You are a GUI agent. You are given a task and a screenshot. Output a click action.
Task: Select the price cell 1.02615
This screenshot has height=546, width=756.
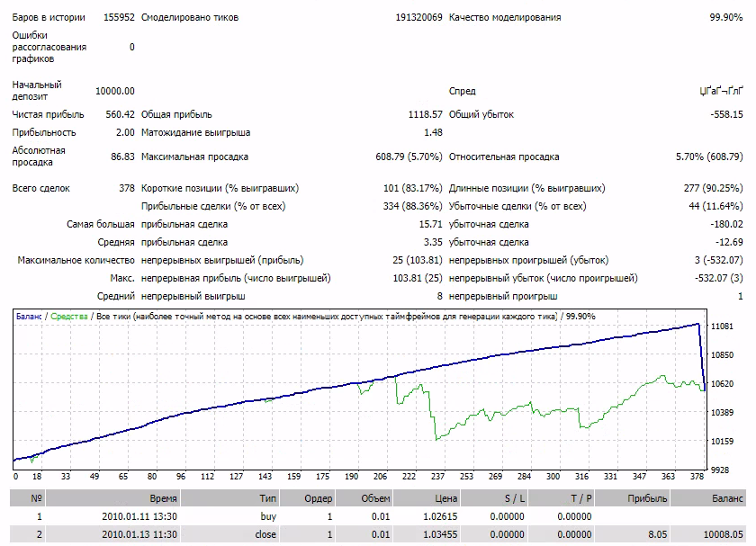[440, 516]
